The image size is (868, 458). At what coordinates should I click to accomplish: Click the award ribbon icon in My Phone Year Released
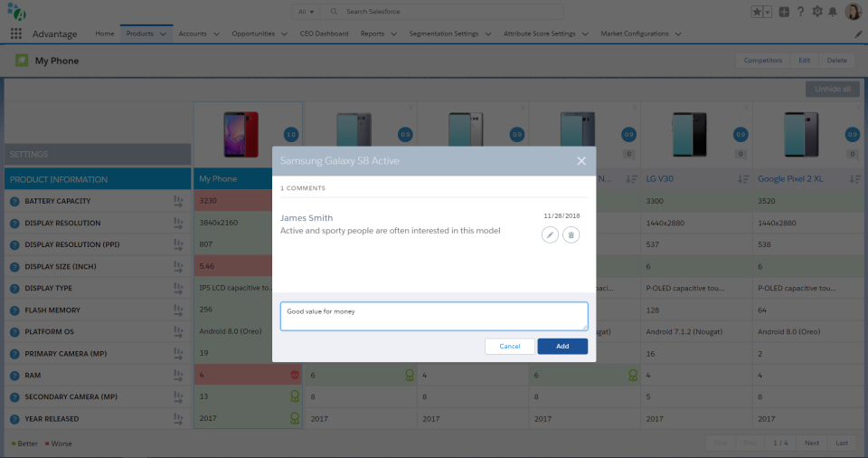[x=295, y=419]
